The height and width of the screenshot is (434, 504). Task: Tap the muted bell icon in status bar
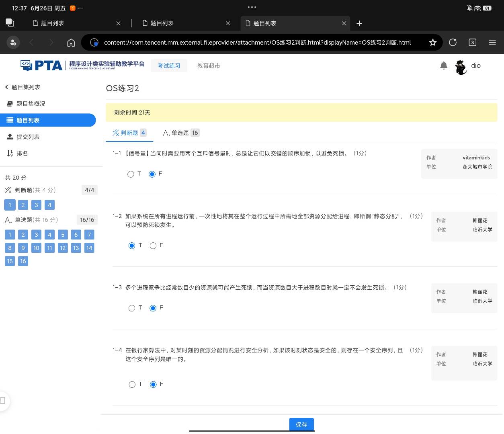click(469, 8)
